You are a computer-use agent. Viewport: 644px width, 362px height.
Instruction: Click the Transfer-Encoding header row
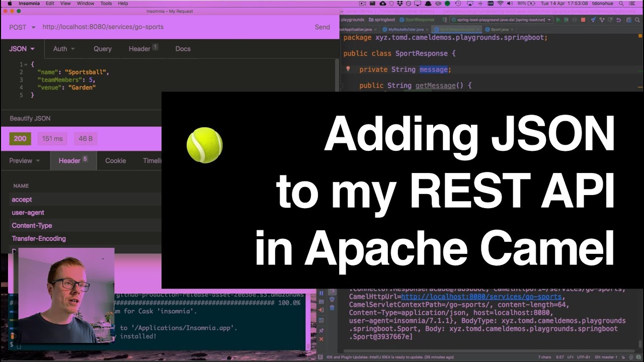(x=86, y=239)
